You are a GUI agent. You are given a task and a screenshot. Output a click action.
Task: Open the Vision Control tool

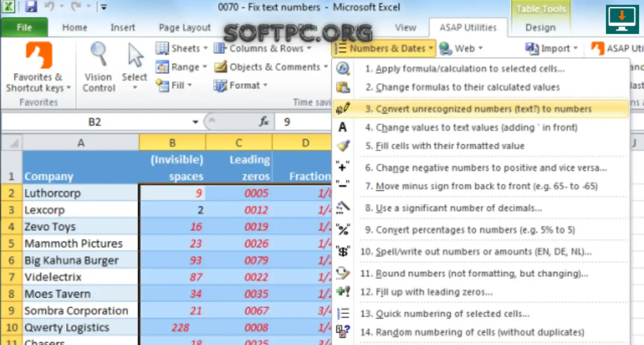pos(99,68)
